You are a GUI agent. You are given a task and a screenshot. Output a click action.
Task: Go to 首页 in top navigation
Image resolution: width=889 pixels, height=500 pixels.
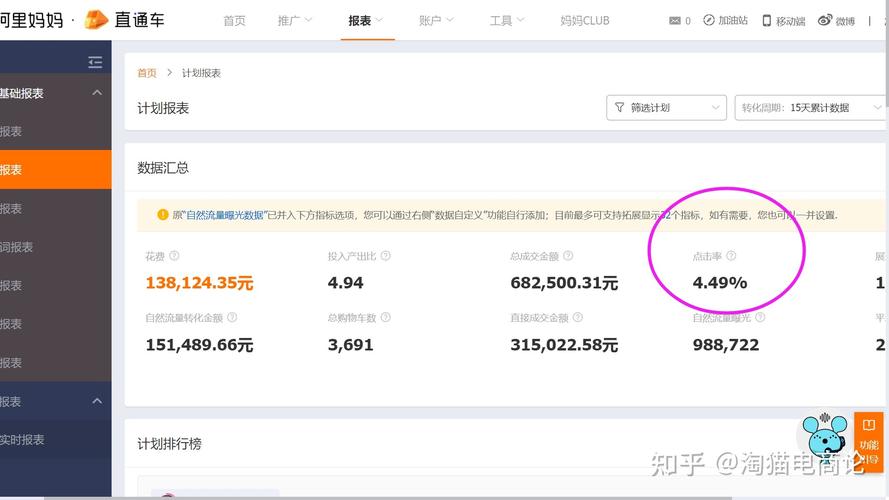coord(234,20)
